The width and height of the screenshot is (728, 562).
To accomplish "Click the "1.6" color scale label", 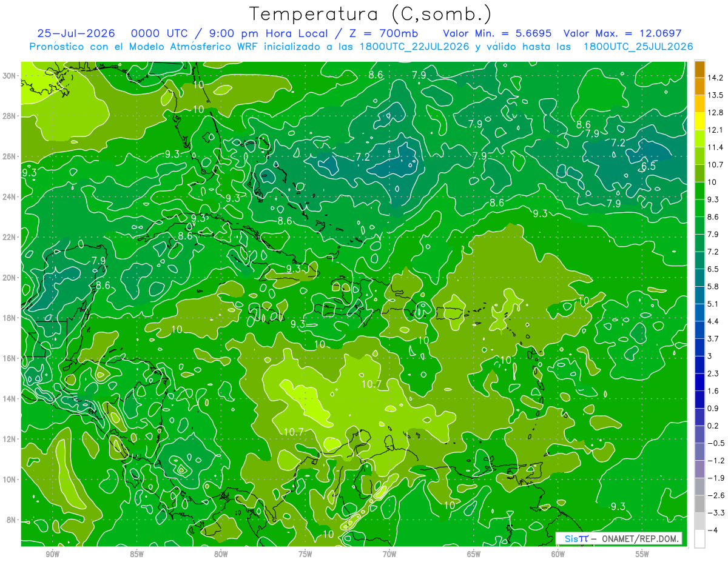I will [713, 391].
